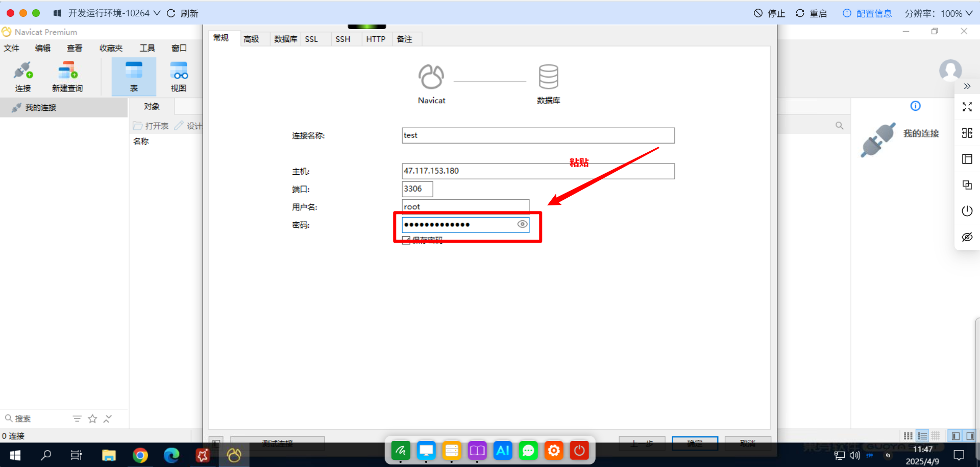The image size is (980, 467).
Task: Open the AI app in dock
Action: pyautogui.click(x=503, y=450)
